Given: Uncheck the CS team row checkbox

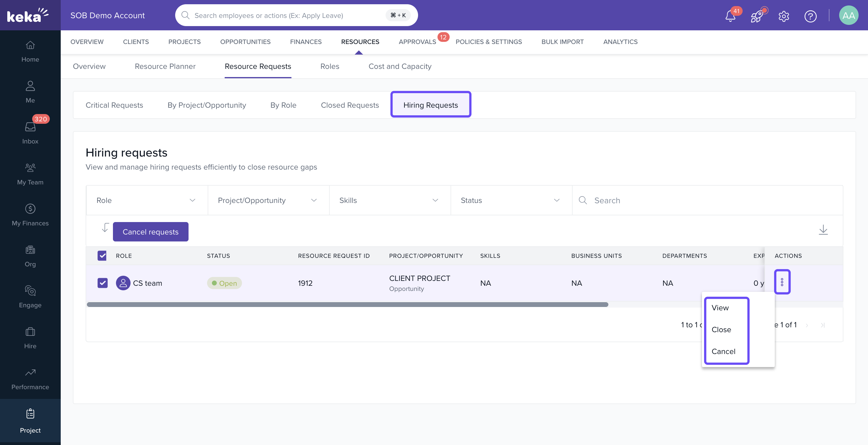Looking at the screenshot, I should 102,283.
